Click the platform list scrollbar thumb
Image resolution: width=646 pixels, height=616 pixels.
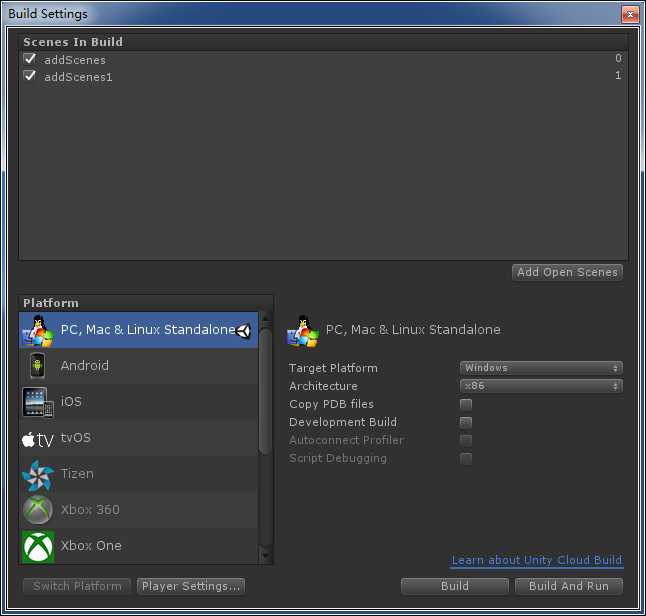pos(266,389)
